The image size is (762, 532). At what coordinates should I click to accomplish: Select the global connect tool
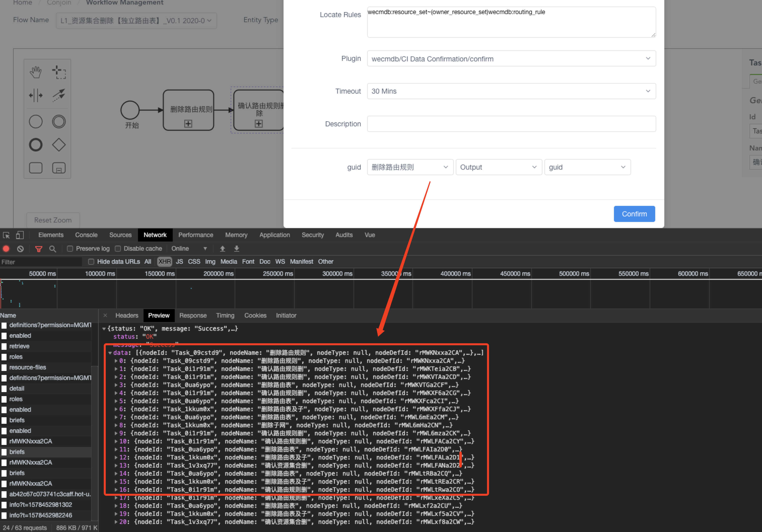point(59,95)
